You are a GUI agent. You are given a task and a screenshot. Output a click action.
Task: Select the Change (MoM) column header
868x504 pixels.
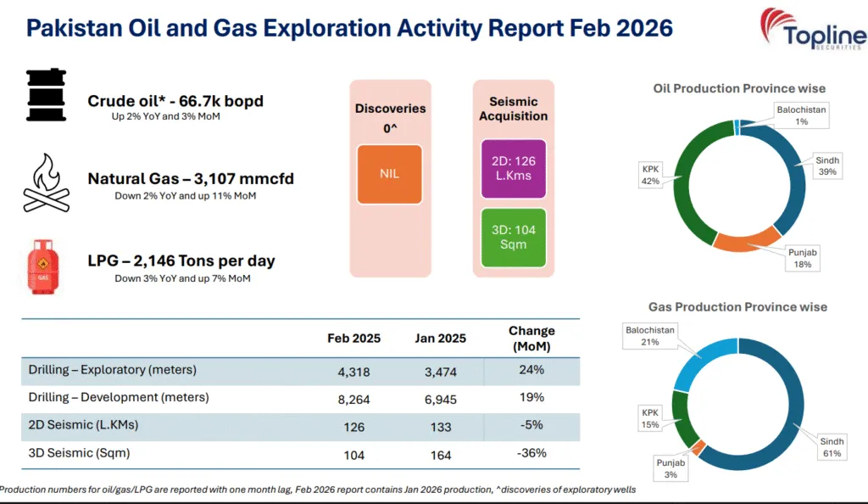pos(531,337)
